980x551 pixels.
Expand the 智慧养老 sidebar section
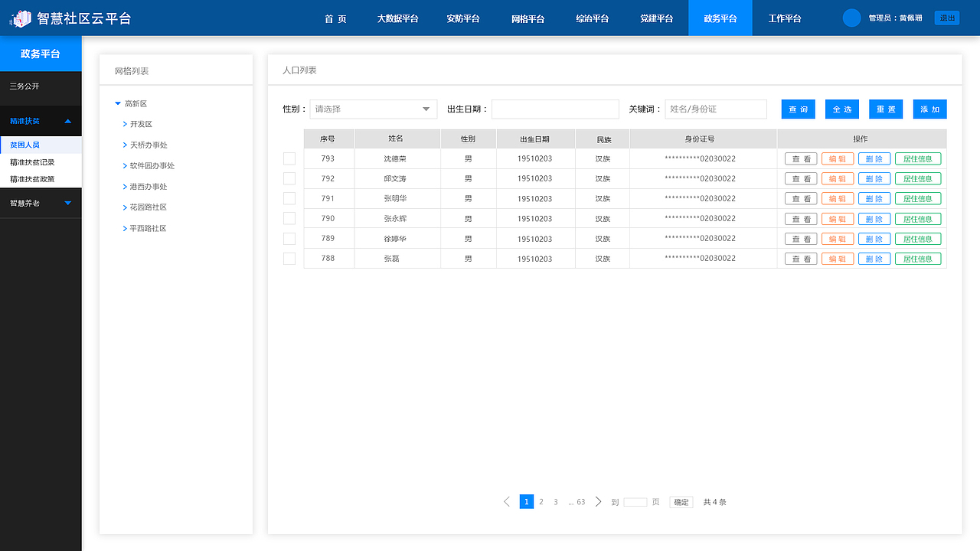coord(41,203)
